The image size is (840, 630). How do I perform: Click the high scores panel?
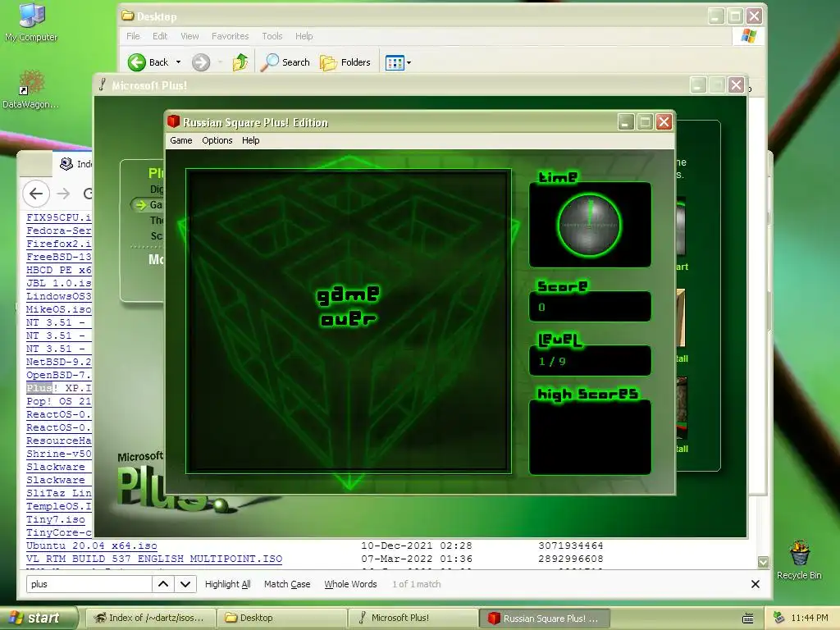tap(590, 436)
